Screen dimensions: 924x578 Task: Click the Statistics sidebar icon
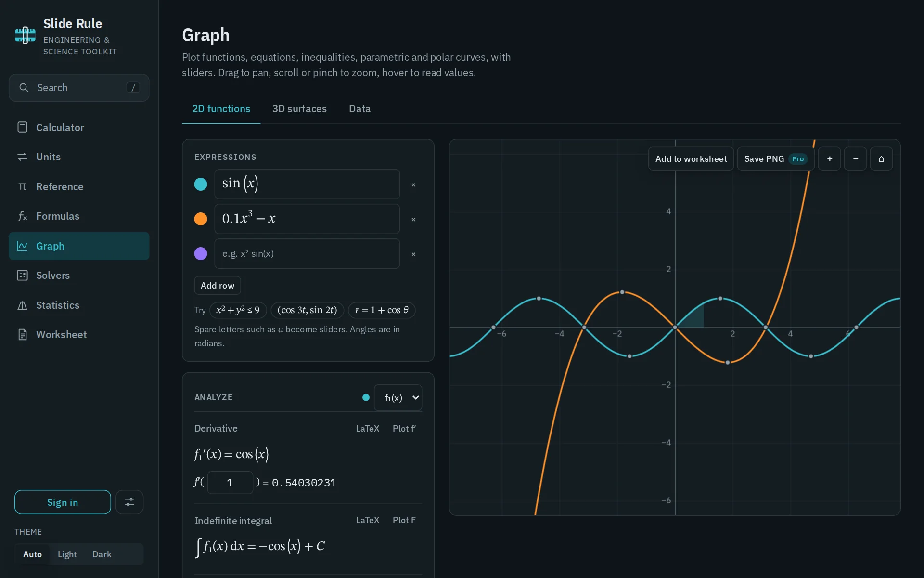tap(22, 305)
